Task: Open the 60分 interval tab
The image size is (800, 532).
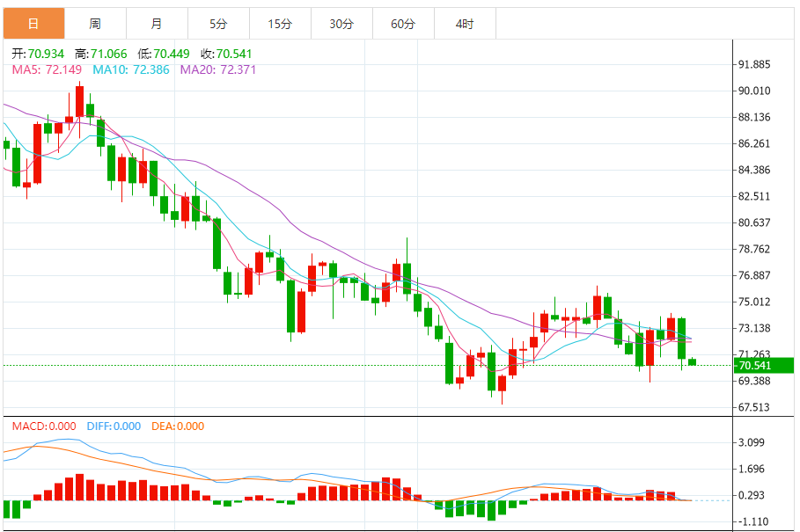Action: click(x=404, y=24)
